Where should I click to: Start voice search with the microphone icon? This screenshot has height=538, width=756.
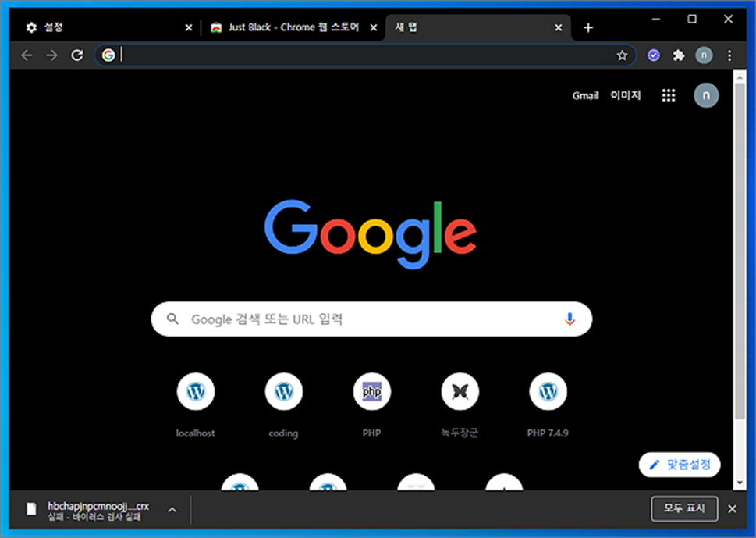[x=570, y=319]
